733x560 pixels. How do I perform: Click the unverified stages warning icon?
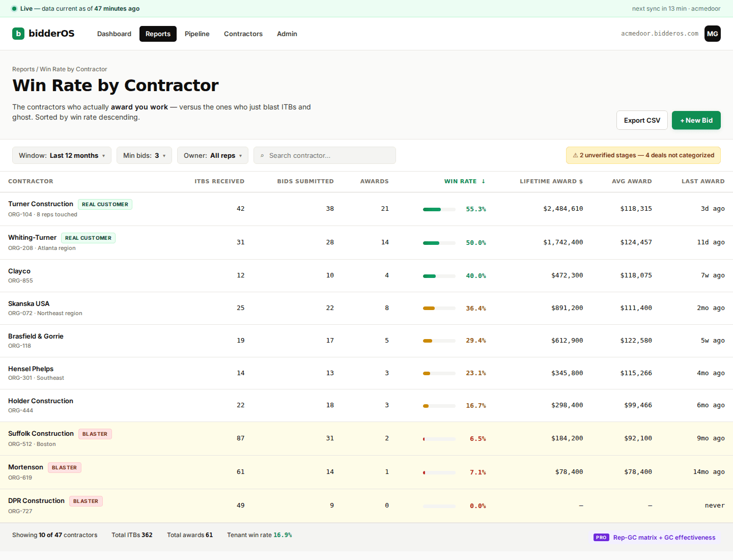coord(575,155)
